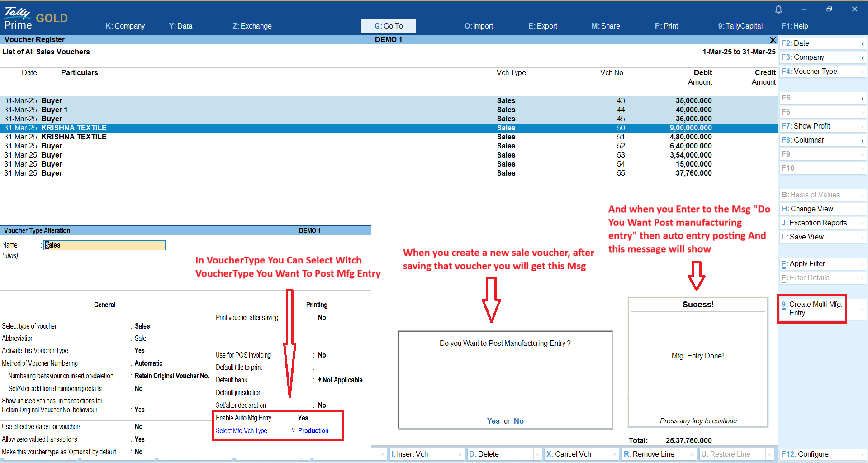Viewport: 868px width, 463px height.
Task: Expand the F2 Date side arrow
Action: 863,43
